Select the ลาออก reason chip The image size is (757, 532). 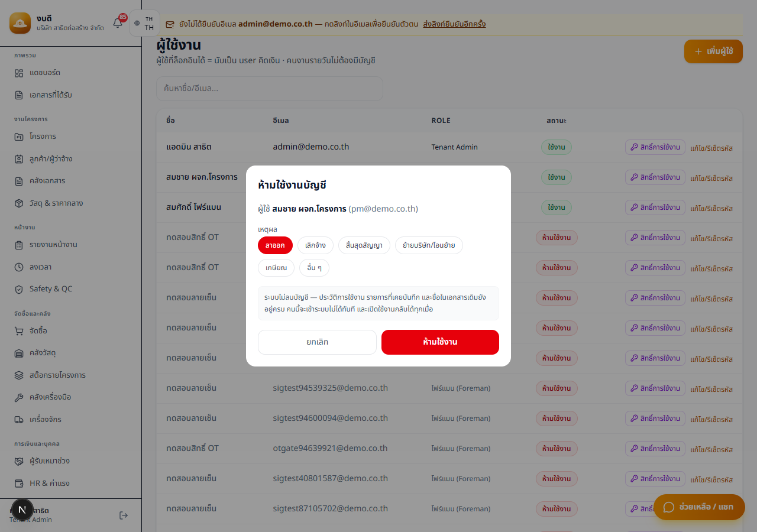(x=275, y=245)
